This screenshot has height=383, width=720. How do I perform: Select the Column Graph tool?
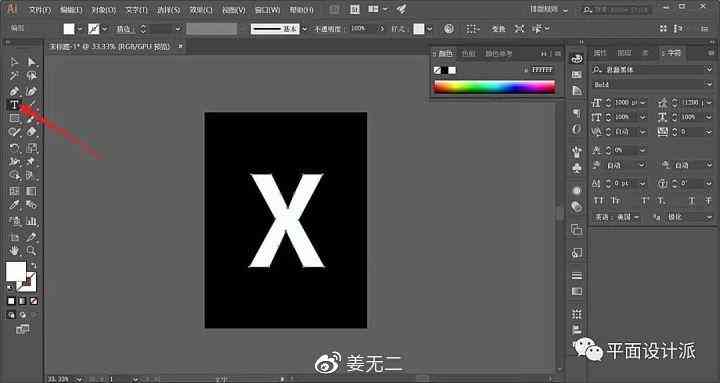pyautogui.click(x=31, y=221)
